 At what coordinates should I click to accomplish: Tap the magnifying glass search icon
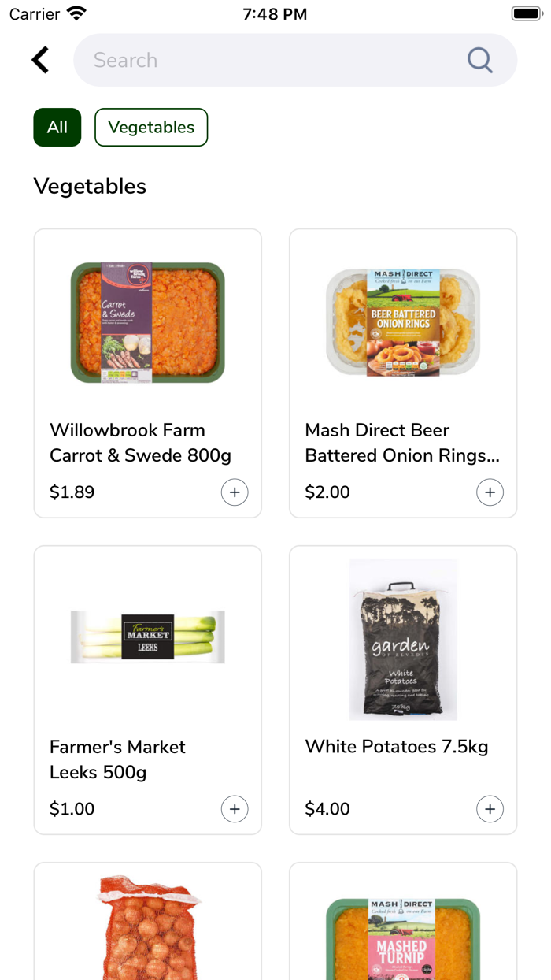tap(479, 60)
